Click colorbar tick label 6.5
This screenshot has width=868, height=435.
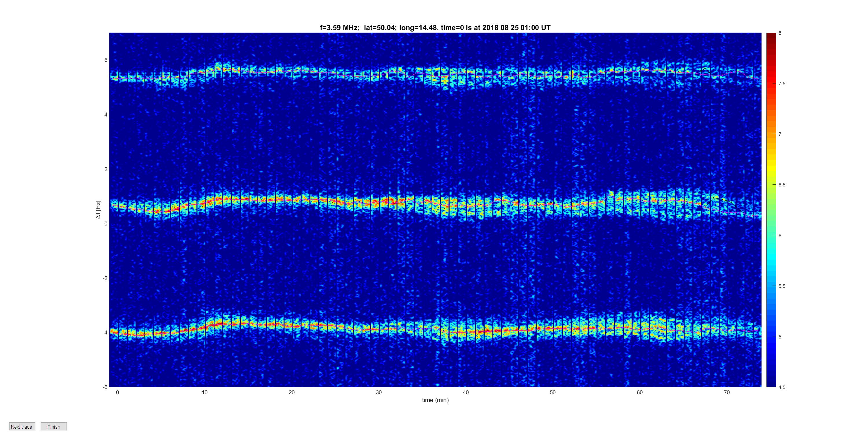tap(782, 185)
